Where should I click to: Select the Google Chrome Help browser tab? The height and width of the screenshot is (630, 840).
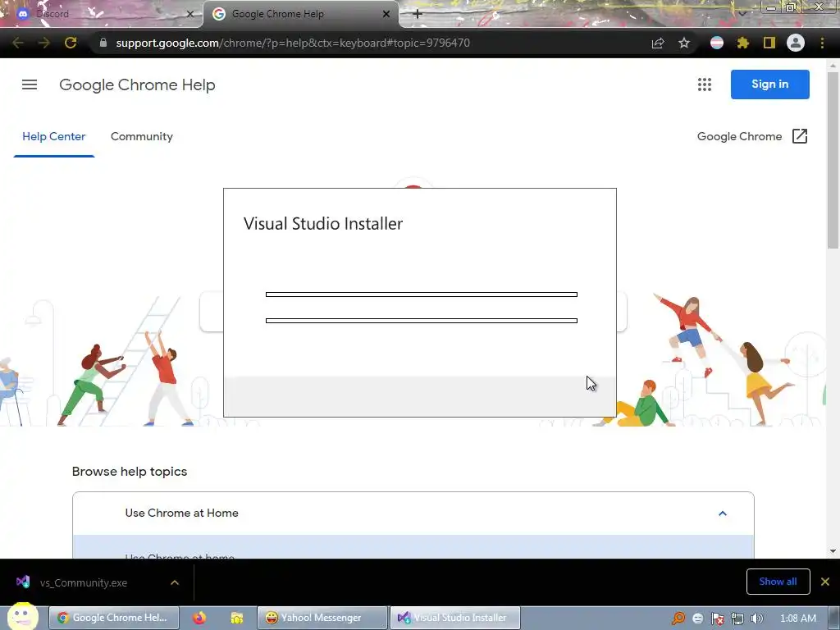pyautogui.click(x=300, y=14)
